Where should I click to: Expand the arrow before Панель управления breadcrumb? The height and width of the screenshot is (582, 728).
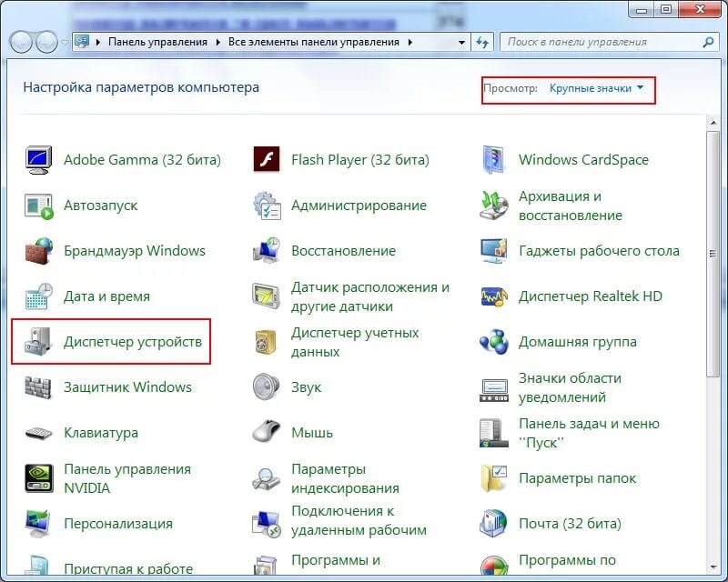coord(98,42)
